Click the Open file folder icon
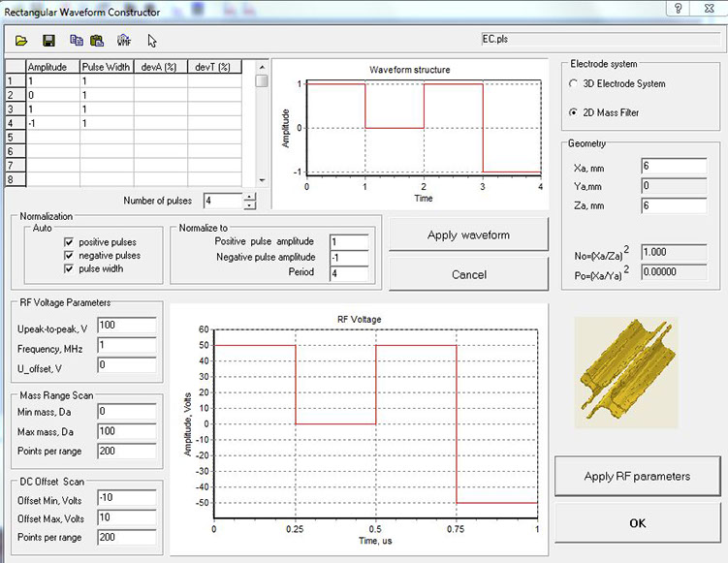The width and height of the screenshot is (728, 563). pos(21,41)
